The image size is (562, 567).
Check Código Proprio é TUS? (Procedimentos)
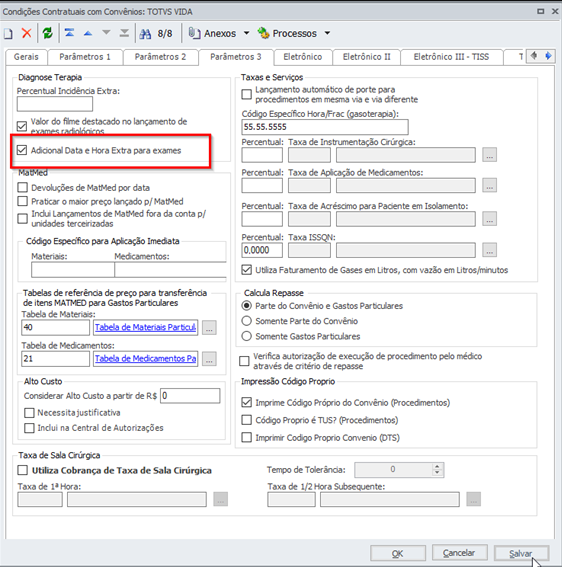tap(247, 420)
